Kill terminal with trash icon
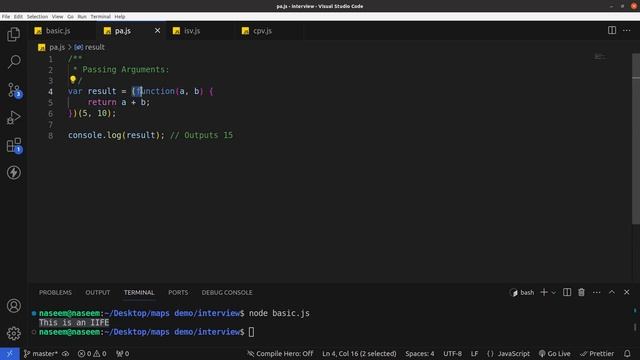Viewport: 640px width, 360px height. 581,292
